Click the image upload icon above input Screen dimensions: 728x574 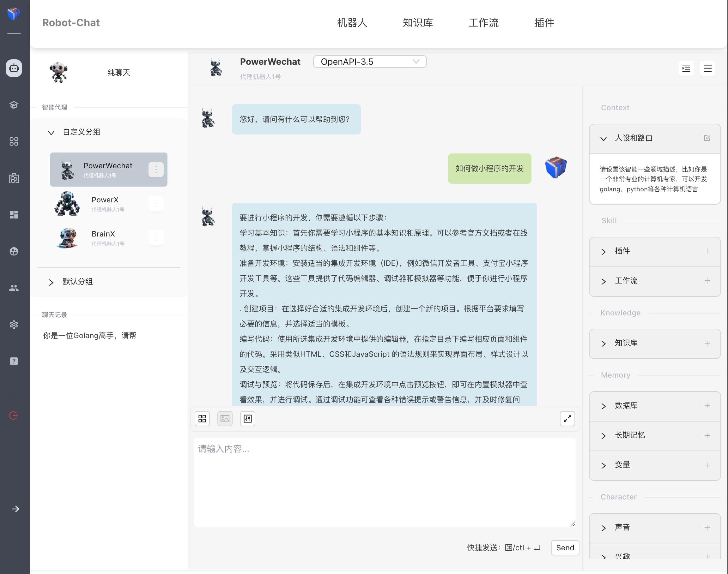[x=225, y=419]
